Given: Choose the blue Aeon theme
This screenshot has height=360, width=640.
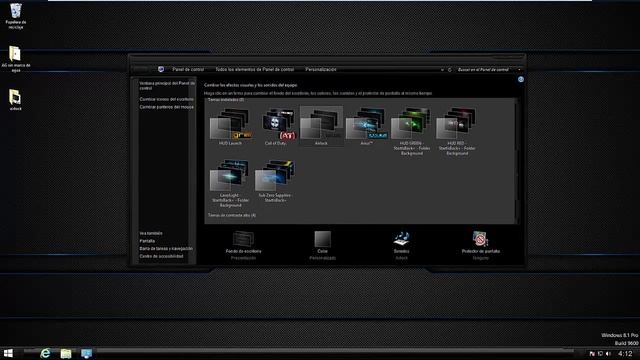Looking at the screenshot, I should point(367,127).
